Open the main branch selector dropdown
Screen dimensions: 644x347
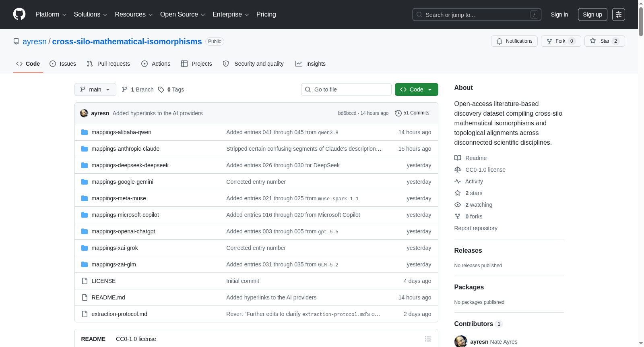pos(95,89)
